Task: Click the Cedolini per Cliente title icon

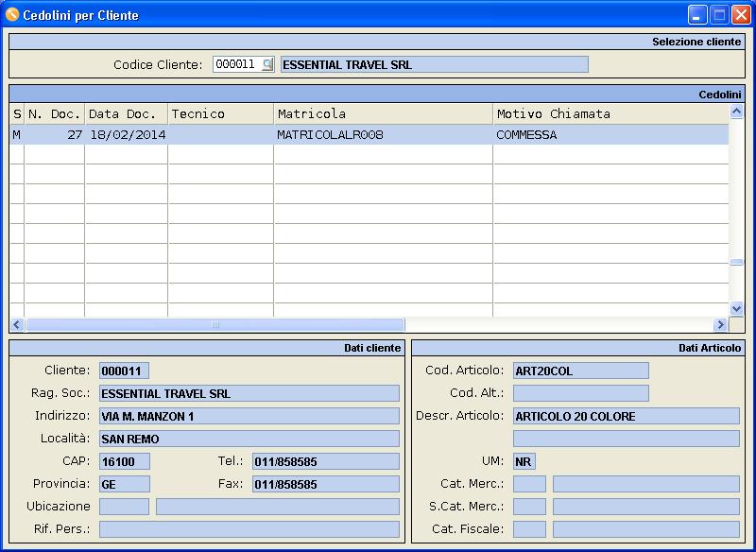Action: coord(11,15)
